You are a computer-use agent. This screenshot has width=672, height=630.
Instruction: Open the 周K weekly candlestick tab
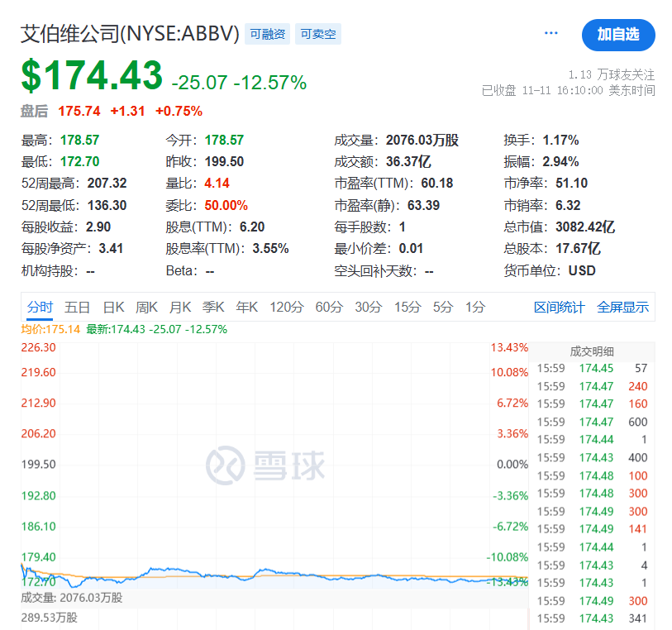[x=146, y=308]
